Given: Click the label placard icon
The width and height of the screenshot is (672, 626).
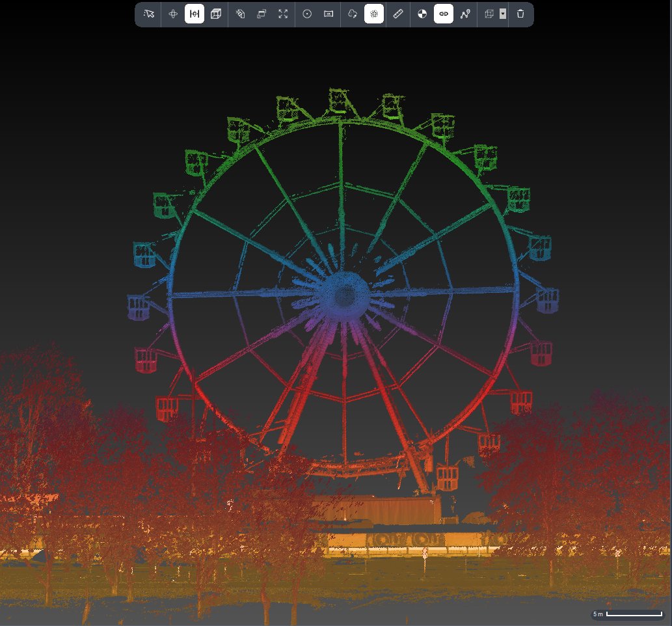Looking at the screenshot, I should pos(329,14).
